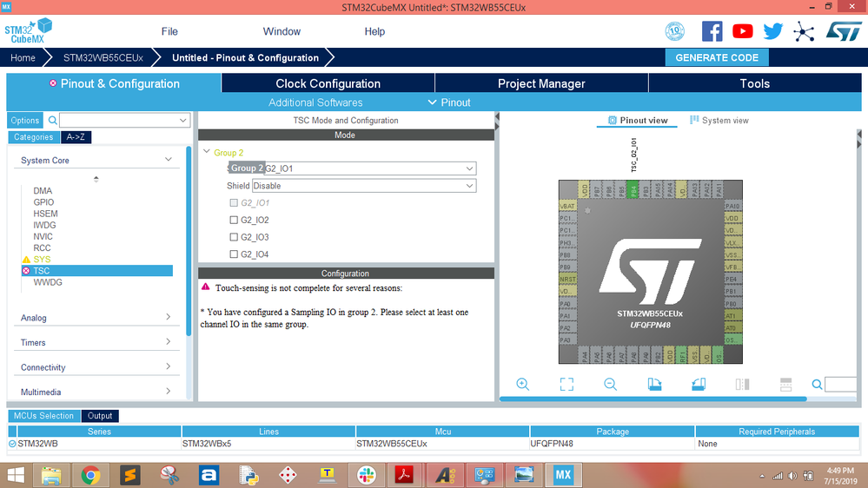The image size is (868, 488).
Task: Switch to the Tools tab
Action: click(755, 83)
